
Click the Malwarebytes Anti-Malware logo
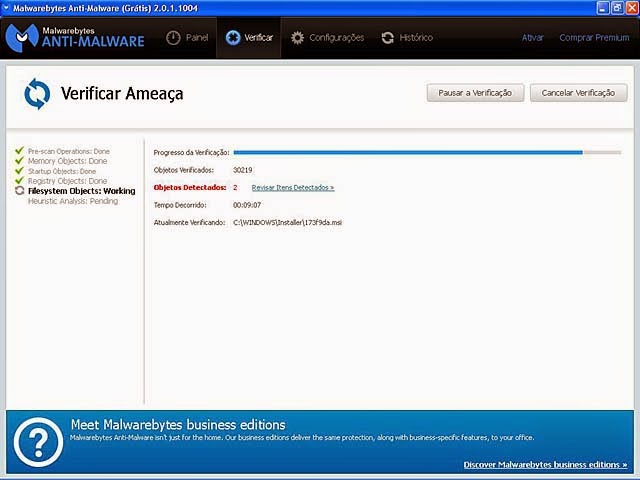click(75, 38)
